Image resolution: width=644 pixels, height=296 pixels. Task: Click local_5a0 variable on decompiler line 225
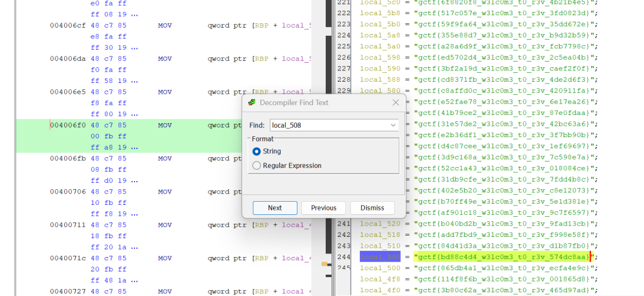pos(380,47)
